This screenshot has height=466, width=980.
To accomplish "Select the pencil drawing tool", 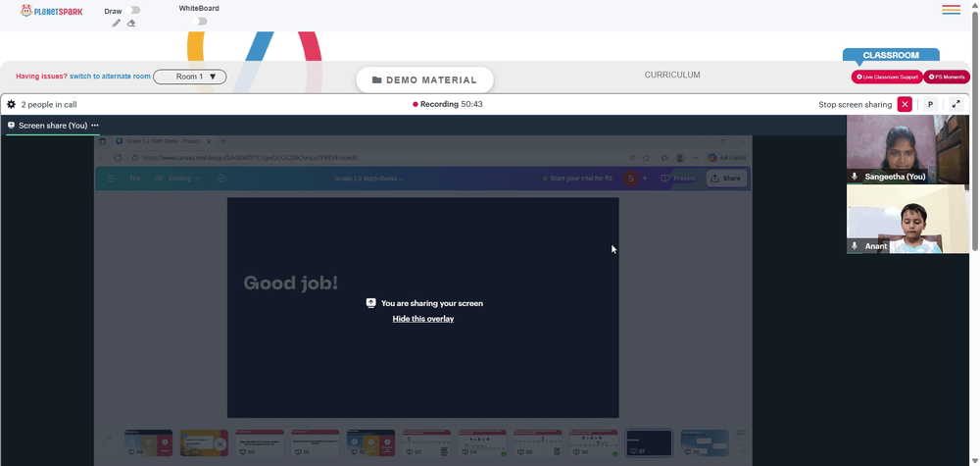I will [x=117, y=24].
